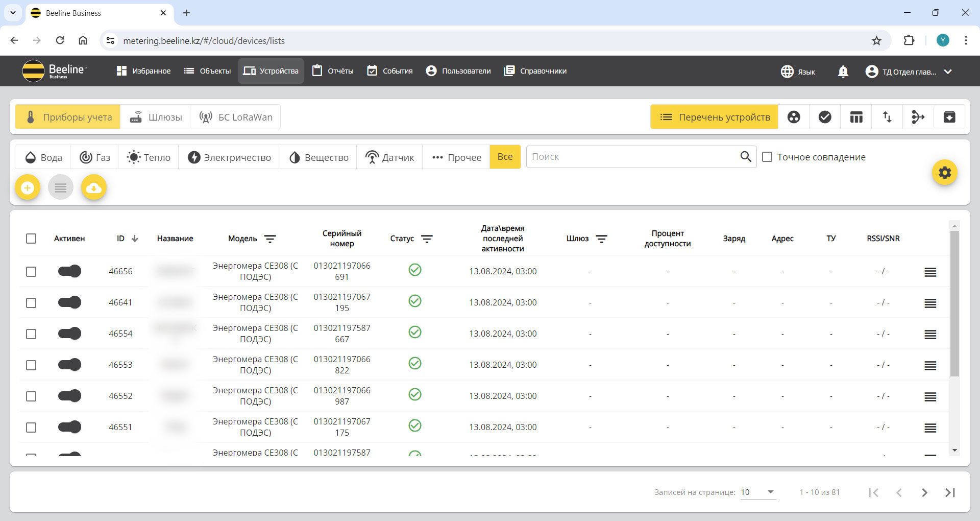
Task: Select the Электричество filter button
Action: click(229, 157)
